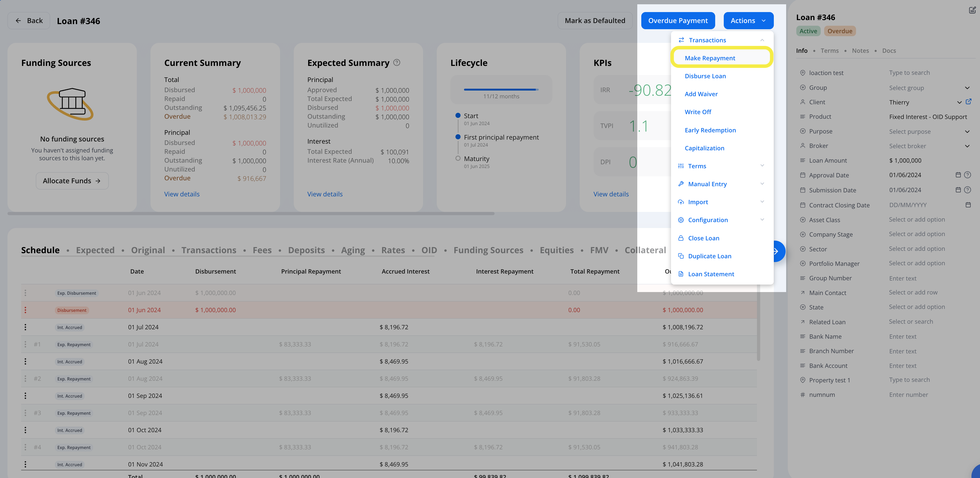
Task: Click the Lifecycle 11/12 months progress bar
Action: (x=501, y=89)
